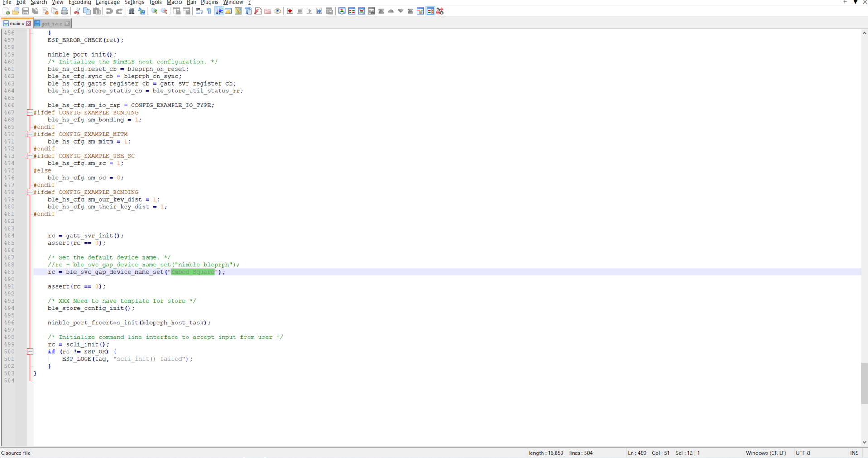The height and width of the screenshot is (458, 868).
Task: Open the File menu
Action: 7,2
